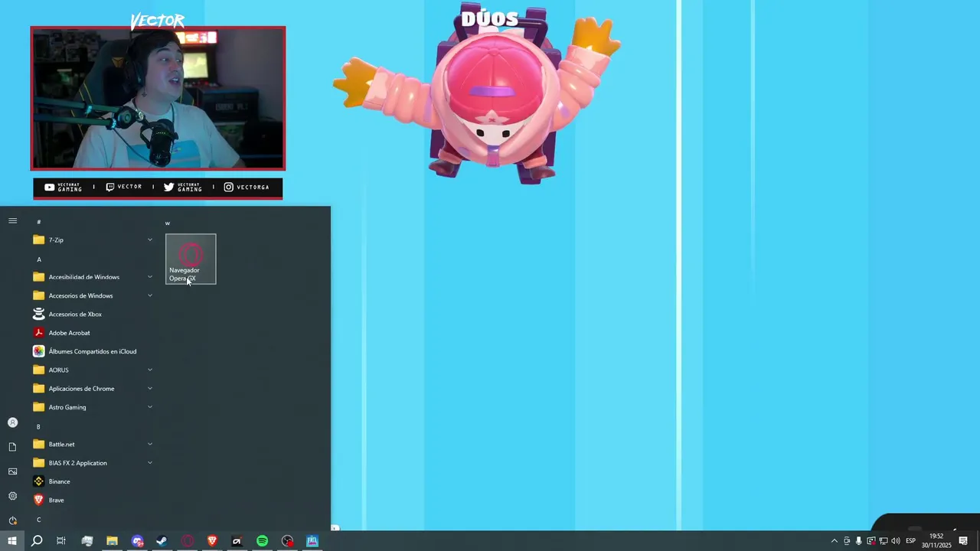The height and width of the screenshot is (551, 980).
Task: Launch Brave from the Start menu list
Action: pos(92,500)
